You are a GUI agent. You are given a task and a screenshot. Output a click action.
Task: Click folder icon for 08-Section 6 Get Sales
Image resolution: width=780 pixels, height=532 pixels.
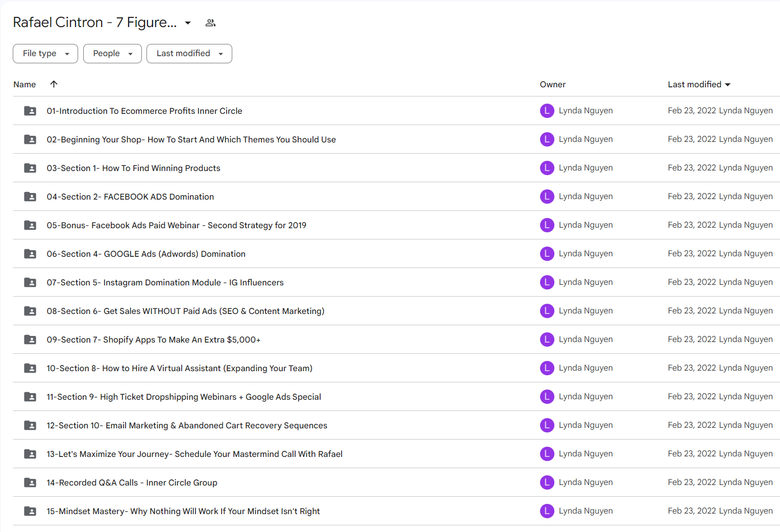coord(30,311)
